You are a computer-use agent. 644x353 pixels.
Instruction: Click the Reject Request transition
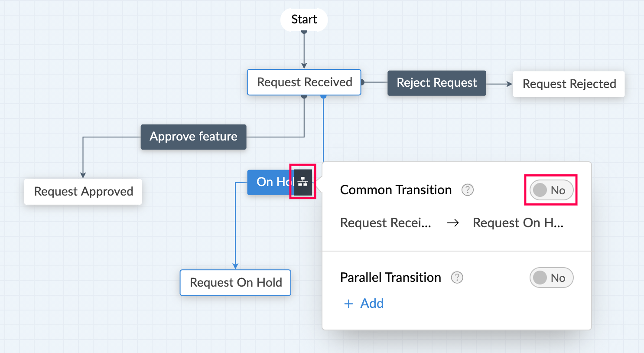436,83
